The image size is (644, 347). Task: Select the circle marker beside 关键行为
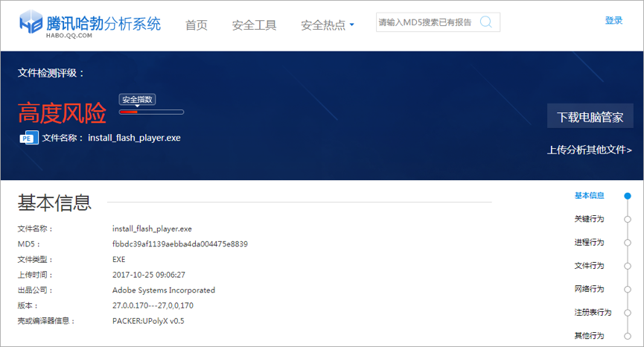(x=628, y=219)
